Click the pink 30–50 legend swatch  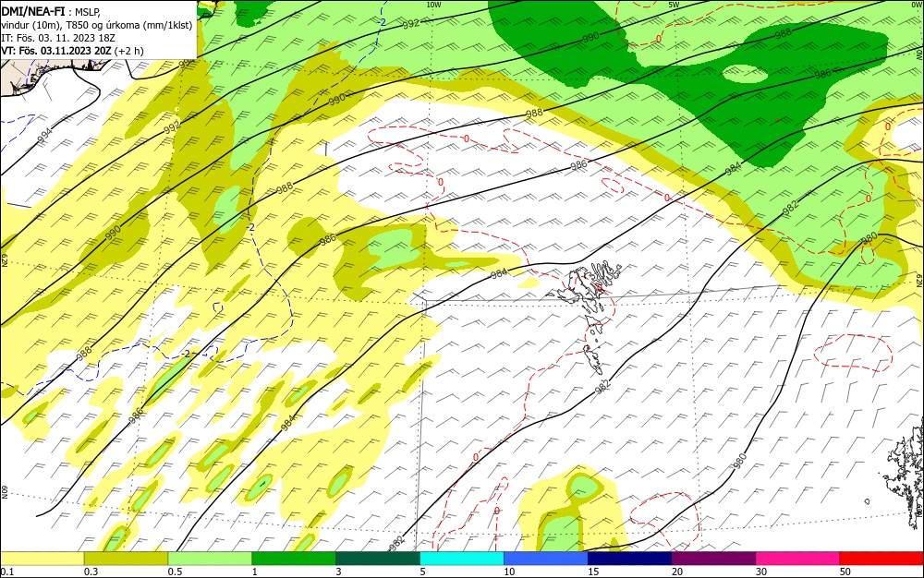(x=797, y=559)
